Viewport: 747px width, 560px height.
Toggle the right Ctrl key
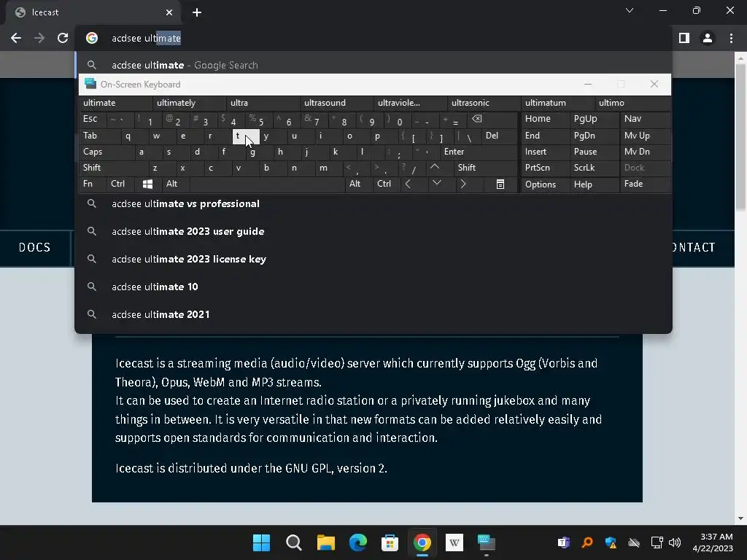387,184
